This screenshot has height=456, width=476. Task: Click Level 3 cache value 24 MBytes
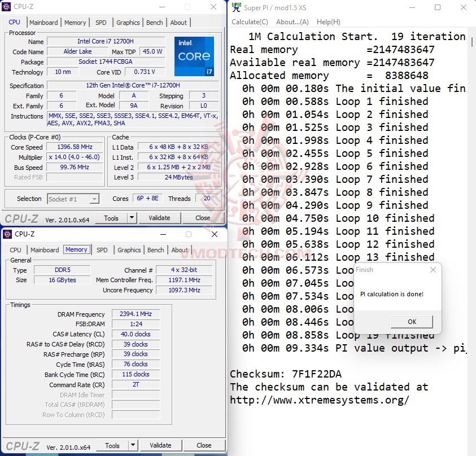[179, 177]
